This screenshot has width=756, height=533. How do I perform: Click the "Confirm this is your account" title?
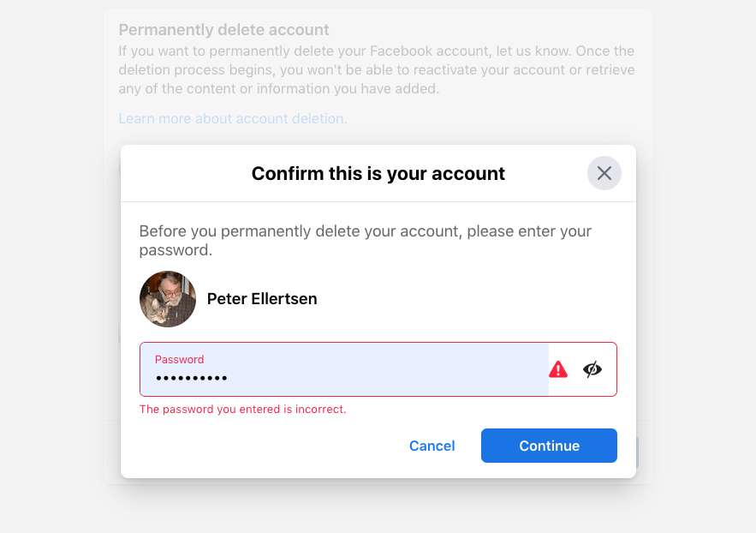pos(378,174)
